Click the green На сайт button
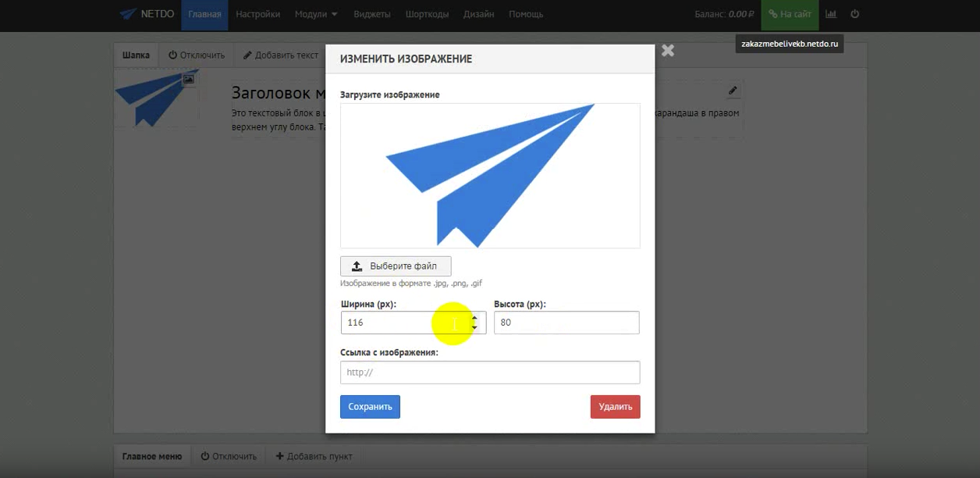Viewport: 980px width, 478px height. [789, 14]
